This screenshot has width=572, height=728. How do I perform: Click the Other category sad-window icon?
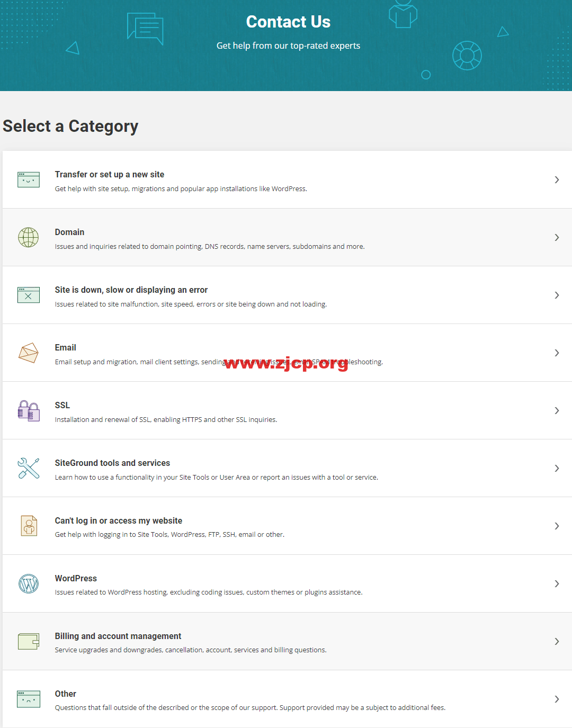pyautogui.click(x=29, y=699)
